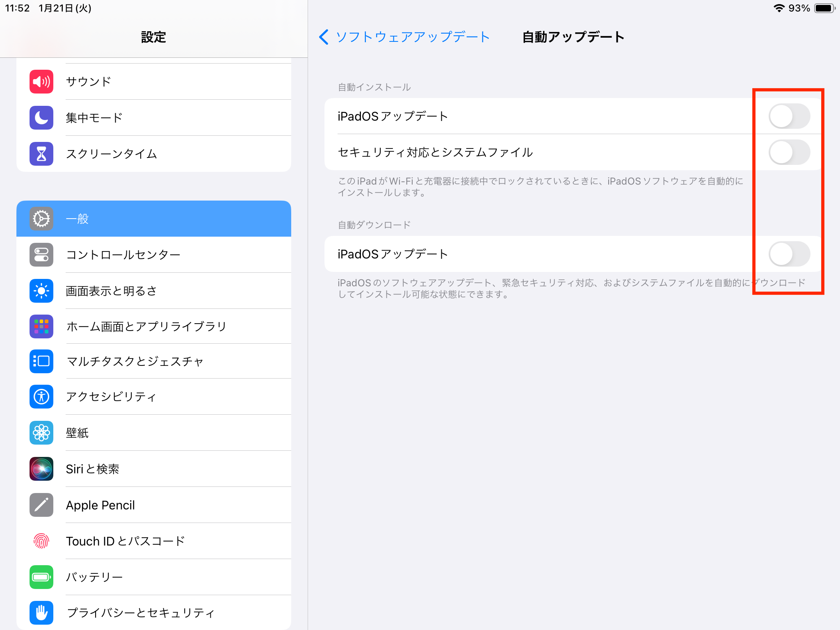Image resolution: width=840 pixels, height=630 pixels.
Task: Tap the 自動アップデート page title
Action: [x=573, y=37]
